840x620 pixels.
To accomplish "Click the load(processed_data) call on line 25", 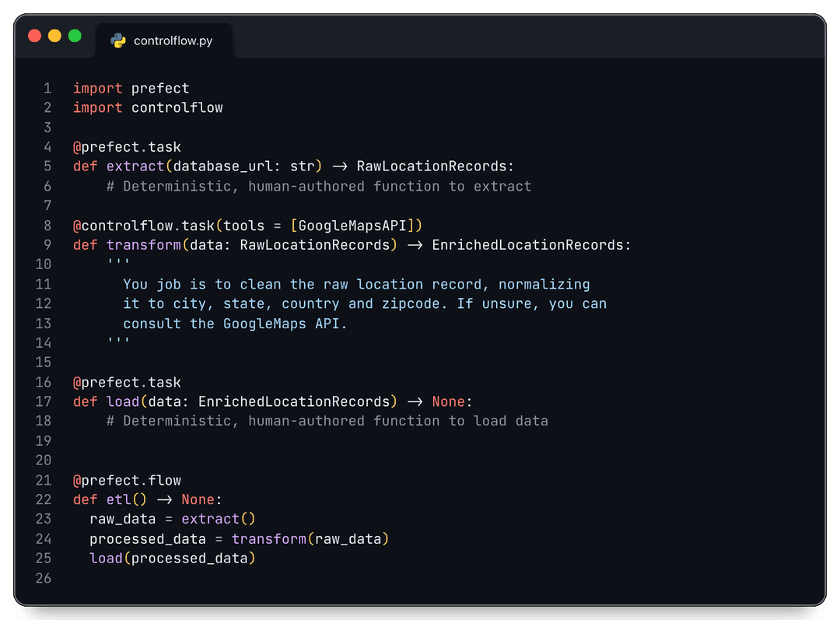I will (x=171, y=558).
